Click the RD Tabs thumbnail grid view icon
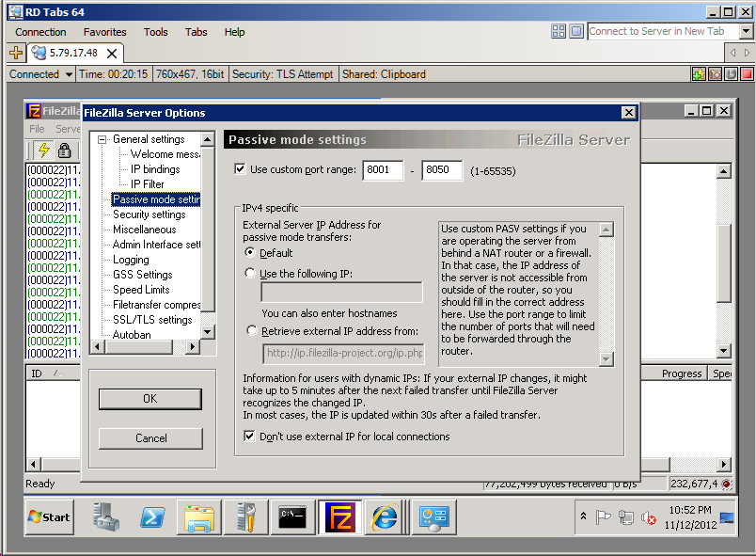The height and width of the screenshot is (556, 756). [x=559, y=31]
